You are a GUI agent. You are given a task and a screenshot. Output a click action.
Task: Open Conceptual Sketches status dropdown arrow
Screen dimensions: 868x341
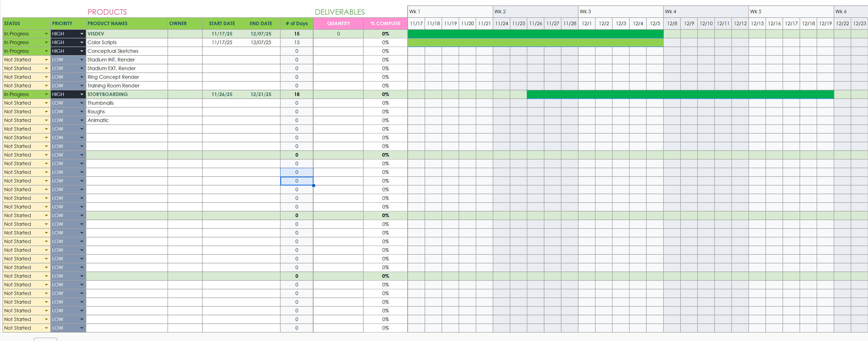[46, 51]
